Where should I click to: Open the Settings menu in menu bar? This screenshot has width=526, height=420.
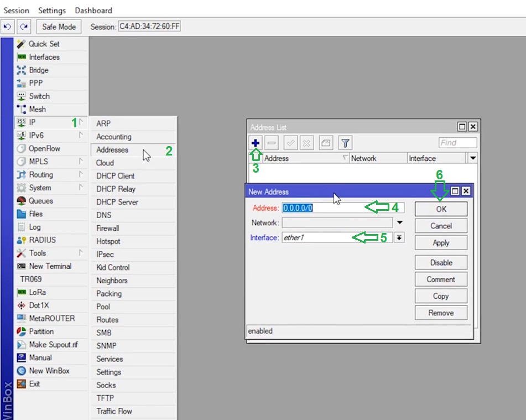[x=52, y=11]
